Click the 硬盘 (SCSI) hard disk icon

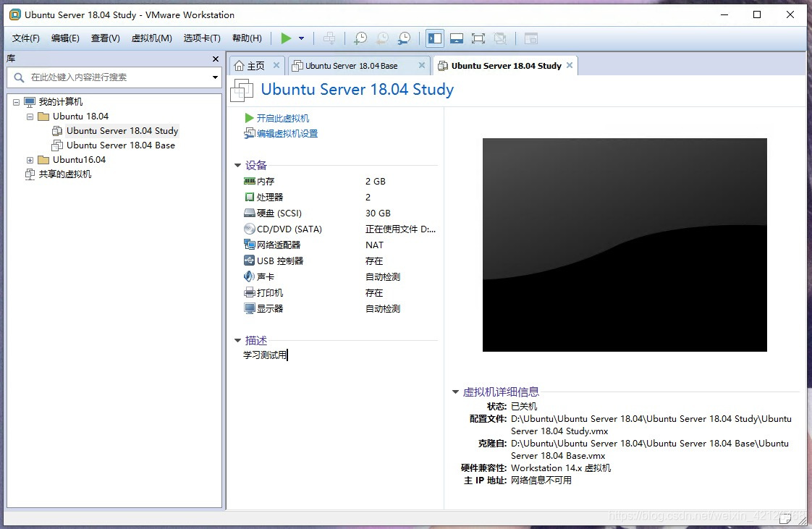(x=249, y=213)
